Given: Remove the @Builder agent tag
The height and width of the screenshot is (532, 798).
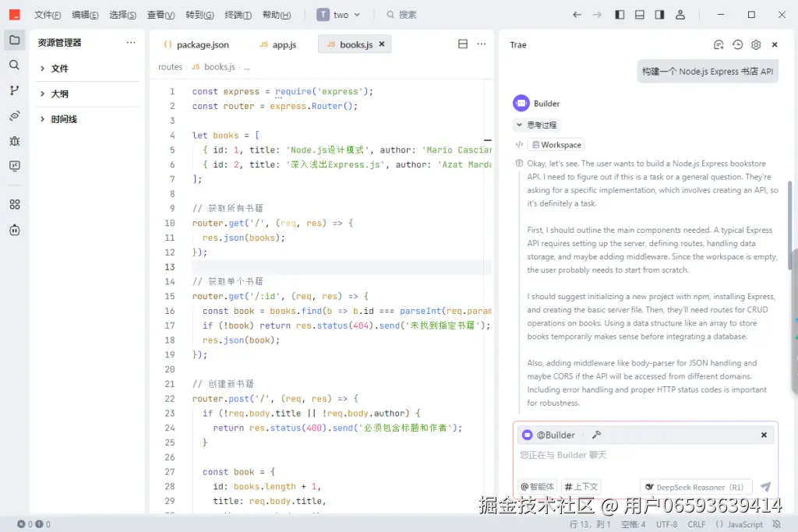Looking at the screenshot, I should (x=764, y=435).
